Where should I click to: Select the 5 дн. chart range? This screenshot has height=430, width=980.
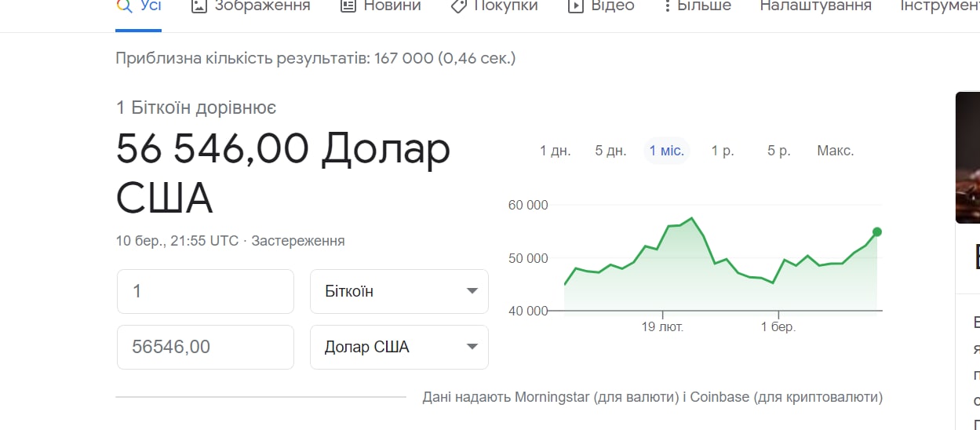[610, 151]
